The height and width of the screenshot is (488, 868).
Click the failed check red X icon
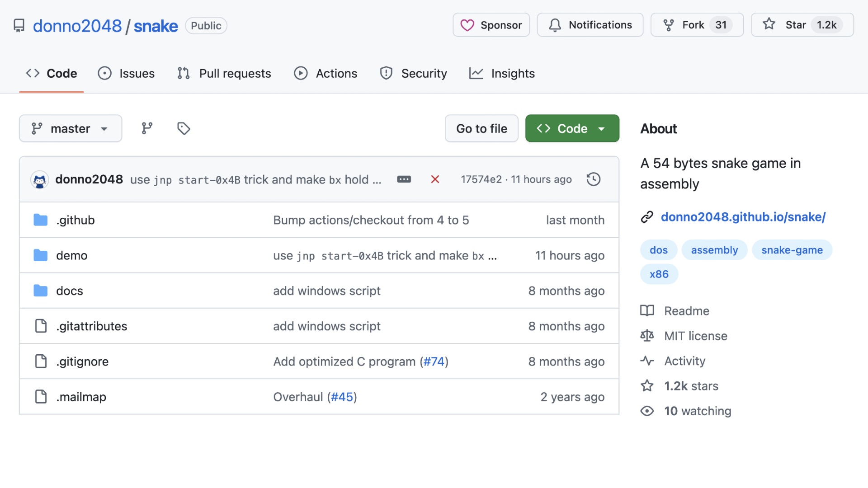pos(435,179)
